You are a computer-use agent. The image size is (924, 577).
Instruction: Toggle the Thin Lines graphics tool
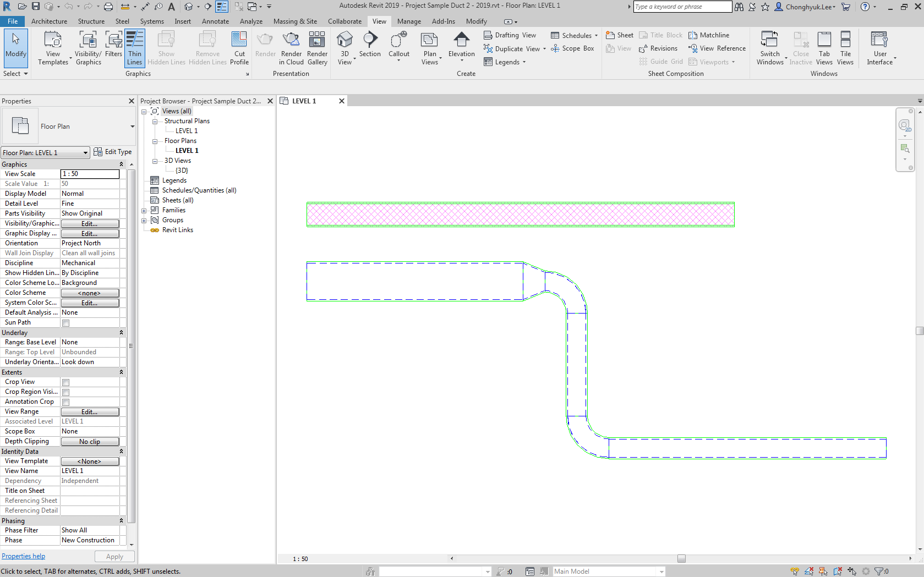coord(134,48)
